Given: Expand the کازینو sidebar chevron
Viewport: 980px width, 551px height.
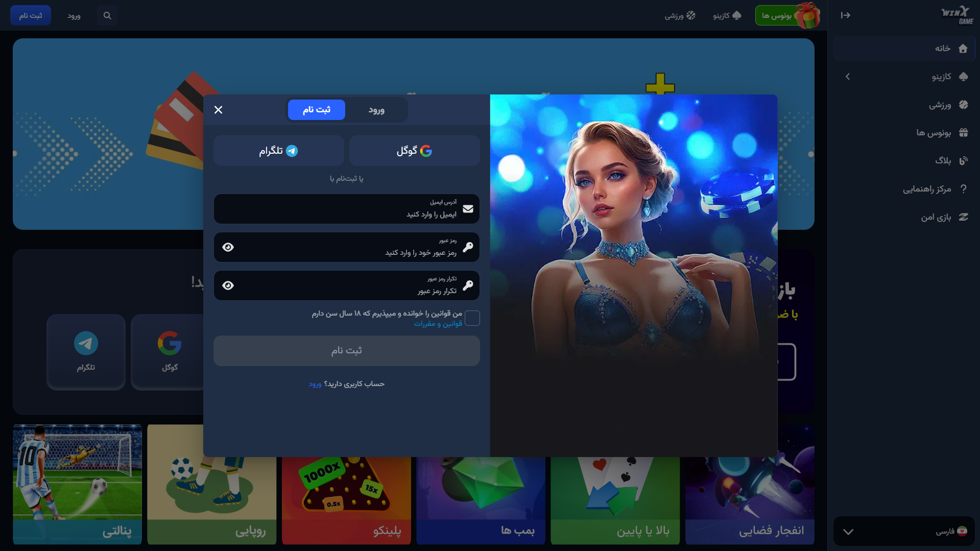Looking at the screenshot, I should tap(848, 77).
